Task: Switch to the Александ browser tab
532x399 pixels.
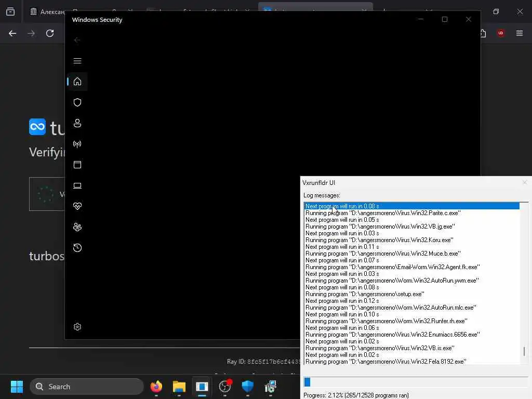Action: pos(47,11)
